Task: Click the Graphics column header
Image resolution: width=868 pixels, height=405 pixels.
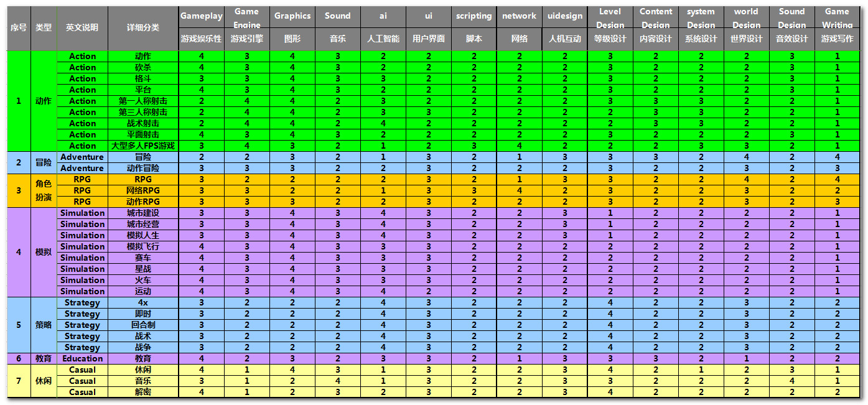Action: 292,16
